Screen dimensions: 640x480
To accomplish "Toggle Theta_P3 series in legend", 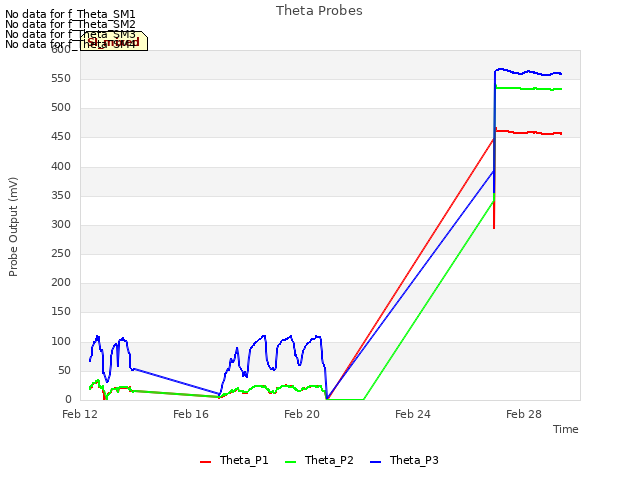I will [x=404, y=460].
